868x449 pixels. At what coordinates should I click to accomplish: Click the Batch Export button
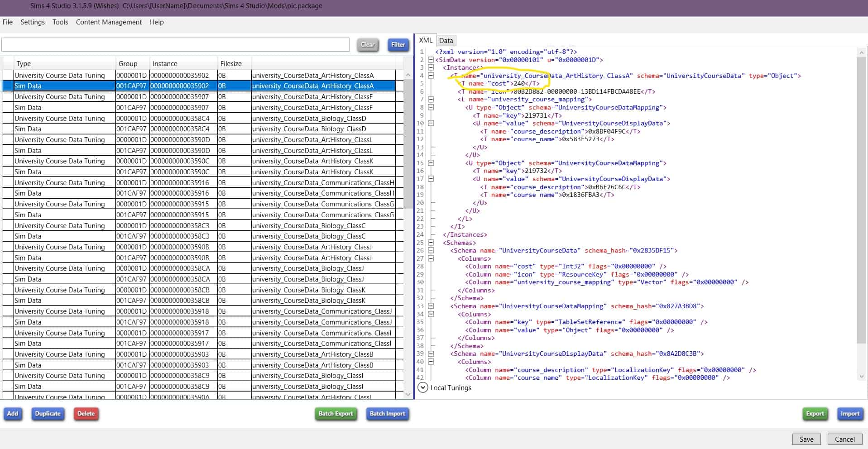point(336,414)
